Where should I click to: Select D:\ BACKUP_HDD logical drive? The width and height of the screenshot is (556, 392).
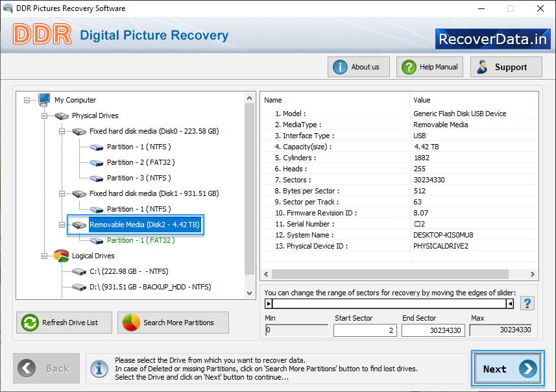click(150, 288)
